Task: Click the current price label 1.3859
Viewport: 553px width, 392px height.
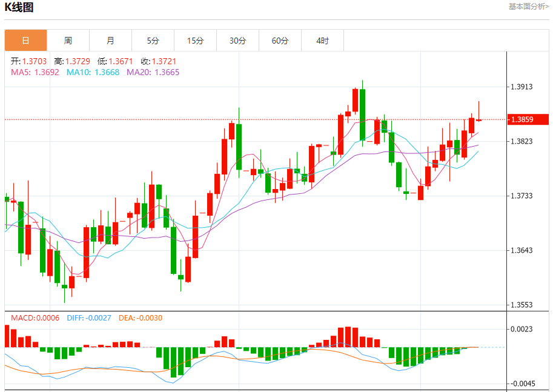Action: coord(528,119)
